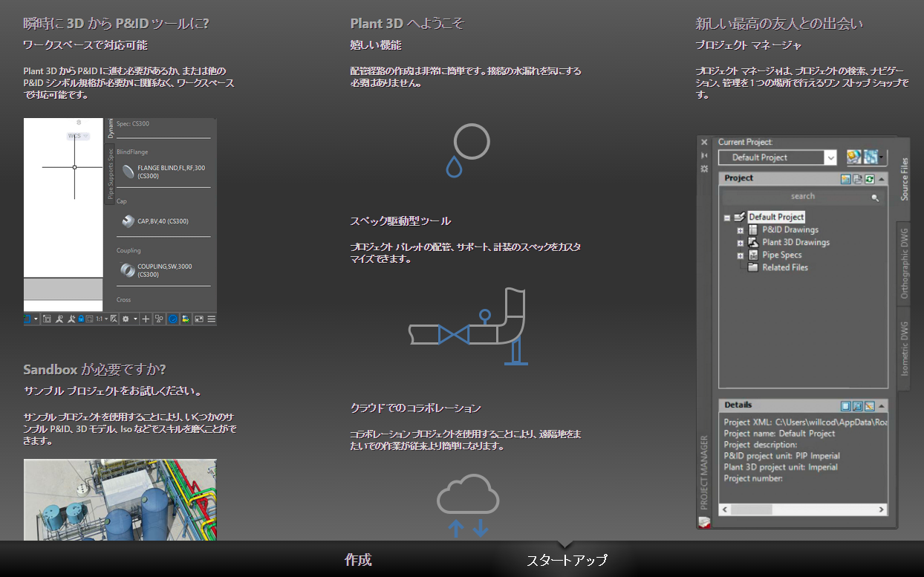Open palette properties gear icon

(x=704, y=169)
